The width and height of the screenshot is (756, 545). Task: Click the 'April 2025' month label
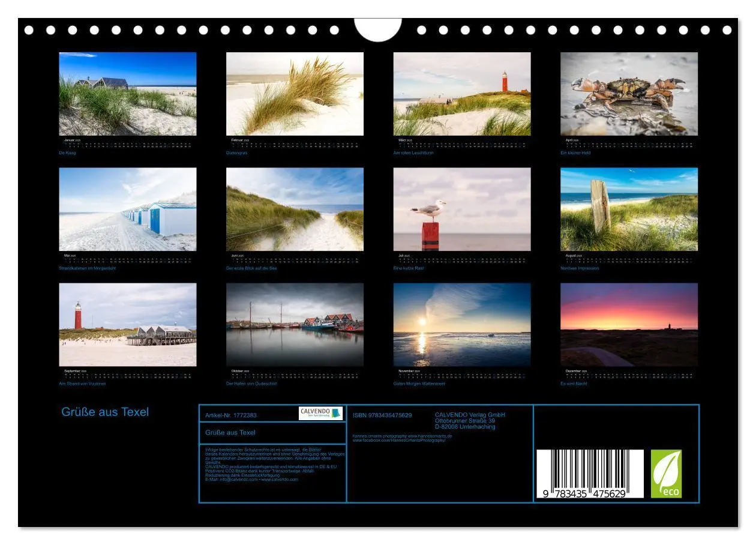pos(572,140)
